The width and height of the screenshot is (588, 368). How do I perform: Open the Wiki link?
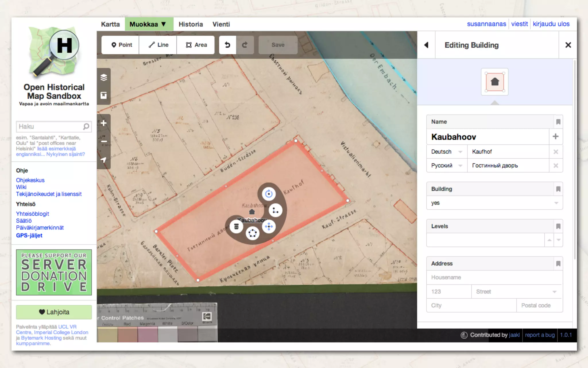[21, 187]
